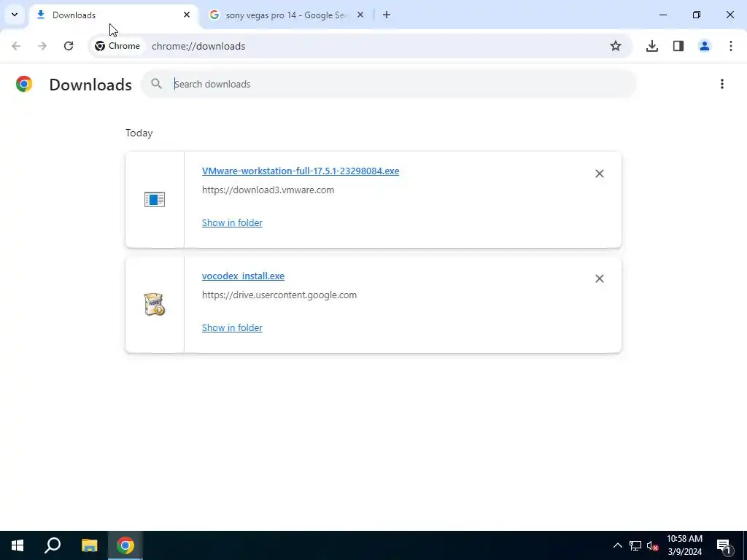Click the Chrome taskbar icon
The width and height of the screenshot is (747, 560).
(125, 545)
